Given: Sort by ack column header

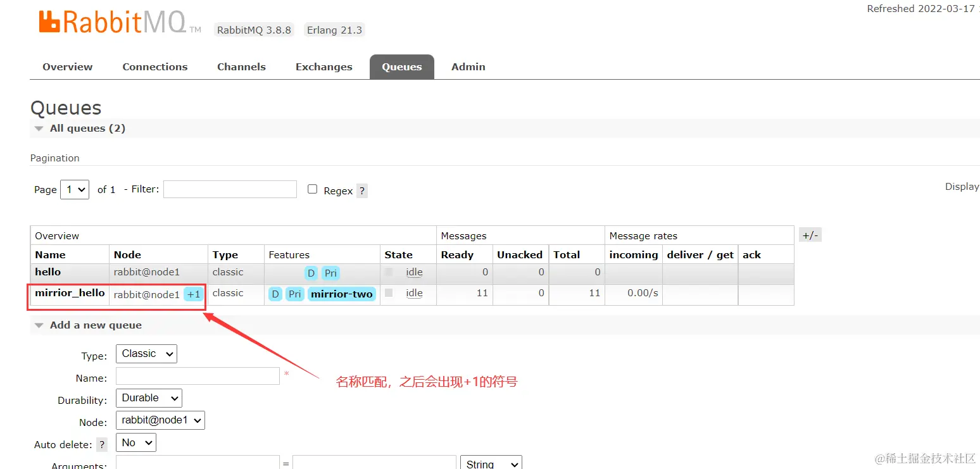Looking at the screenshot, I should pyautogui.click(x=751, y=254).
